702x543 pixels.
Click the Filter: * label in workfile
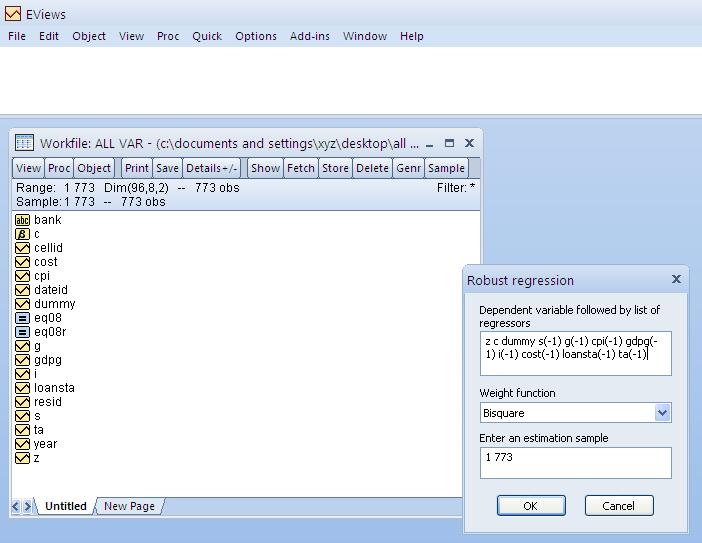456,188
